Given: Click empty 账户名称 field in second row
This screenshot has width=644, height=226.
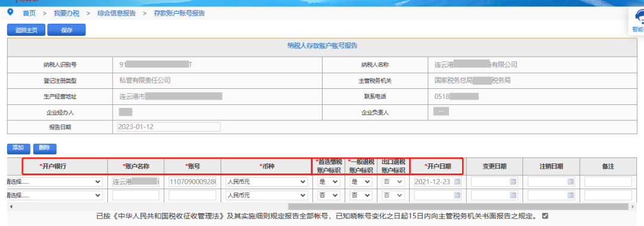Looking at the screenshot, I should click(135, 196).
